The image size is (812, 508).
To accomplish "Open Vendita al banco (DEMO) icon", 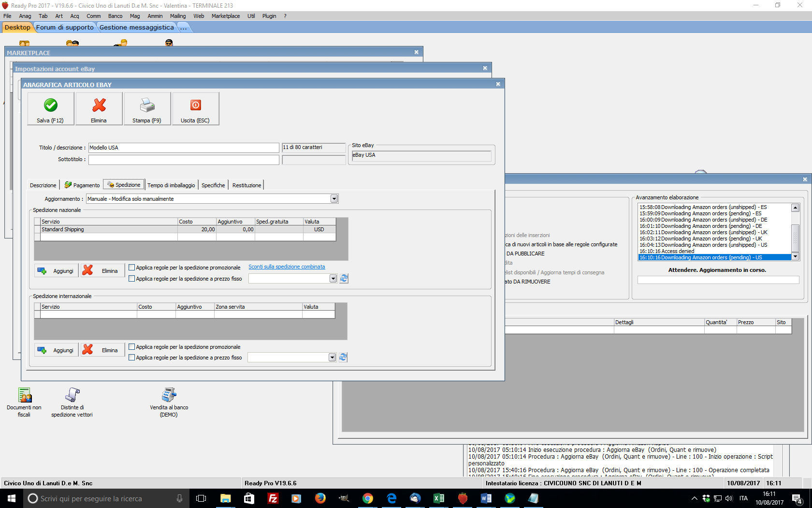I will click(169, 403).
